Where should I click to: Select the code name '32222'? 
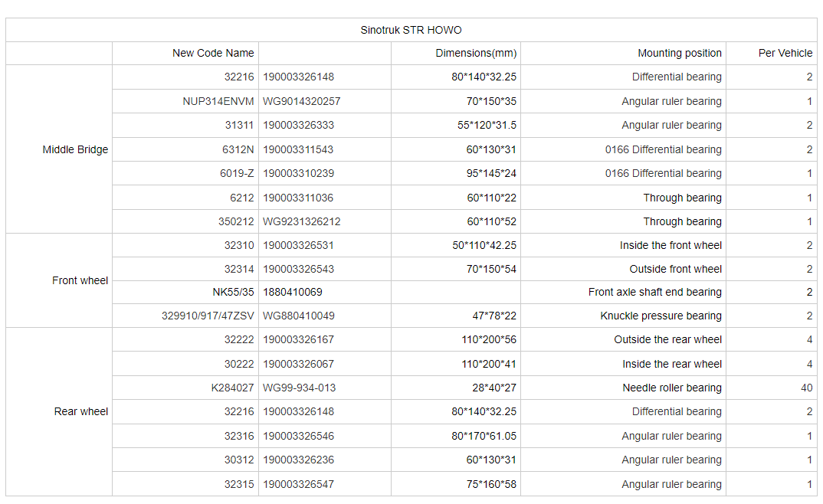[239, 339]
